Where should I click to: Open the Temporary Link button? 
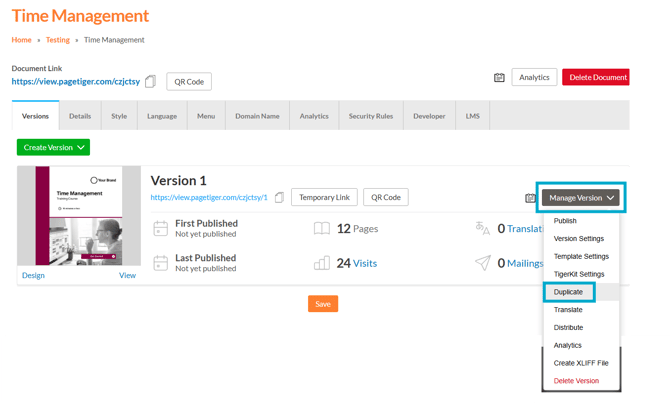324,197
